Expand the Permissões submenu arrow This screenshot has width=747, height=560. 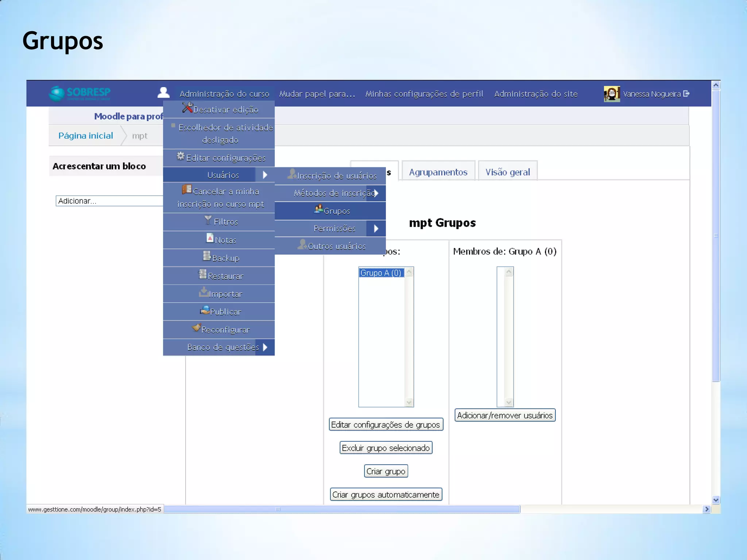376,229
